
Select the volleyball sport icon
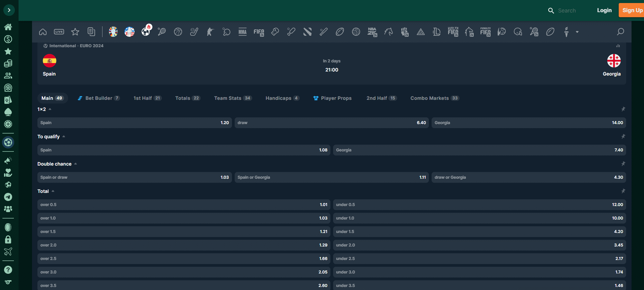356,32
